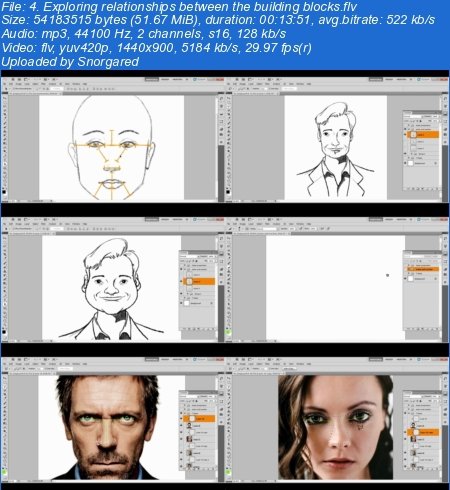Open the dark-haired woman photo frame
450x490 pixels.
tap(337, 420)
